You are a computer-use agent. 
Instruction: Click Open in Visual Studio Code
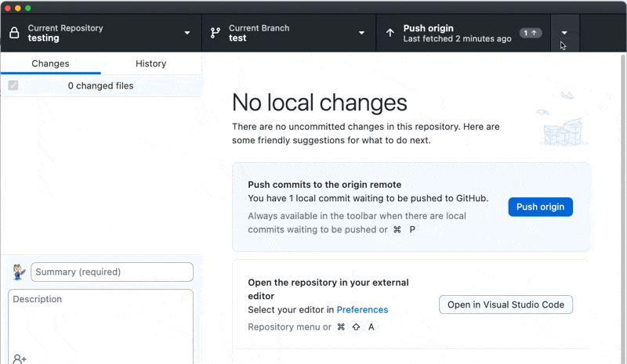(506, 305)
